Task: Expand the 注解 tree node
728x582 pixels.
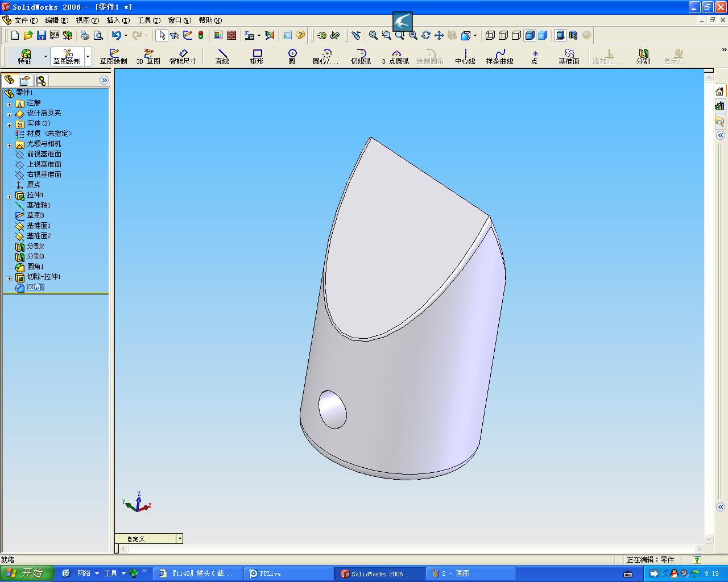Action: tap(9, 104)
